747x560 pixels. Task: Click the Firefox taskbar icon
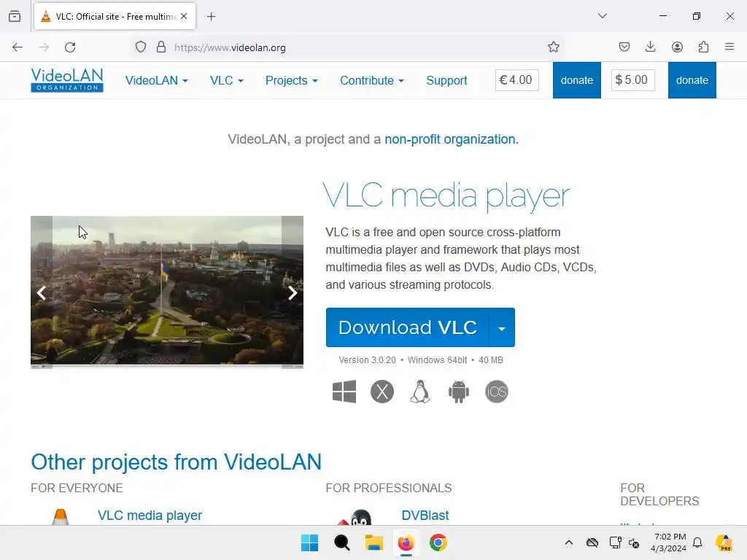click(406, 542)
